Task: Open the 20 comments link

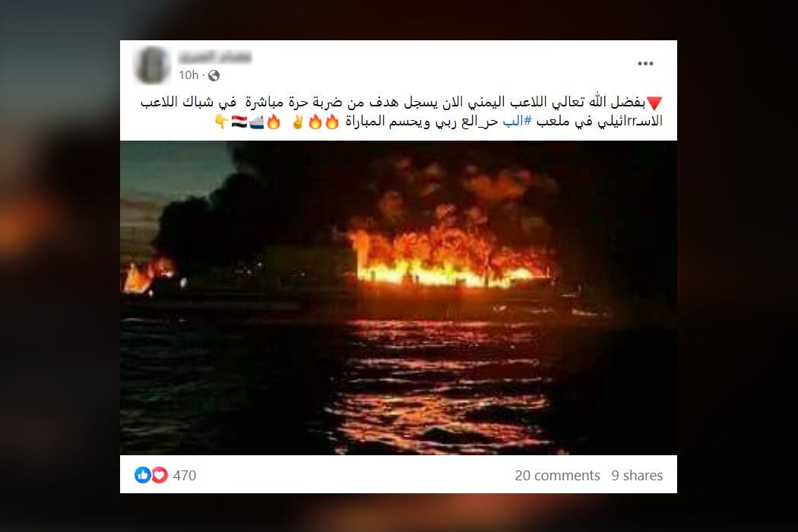Action: (557, 476)
